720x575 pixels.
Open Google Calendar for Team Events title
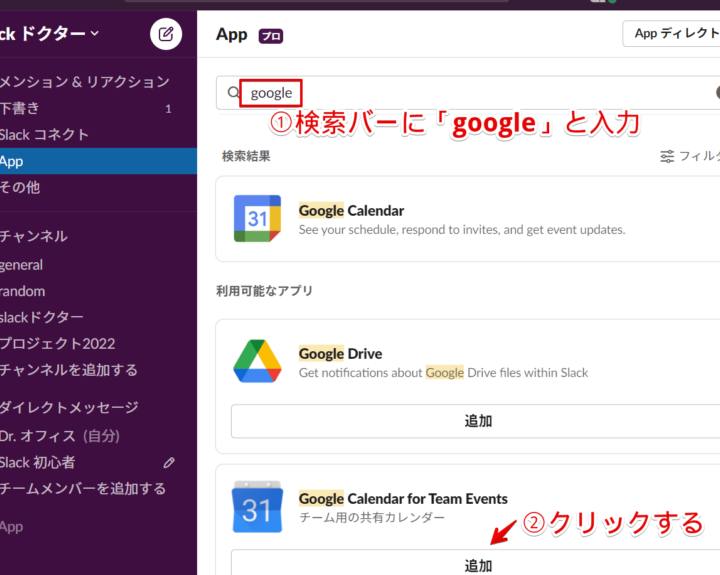click(x=403, y=498)
